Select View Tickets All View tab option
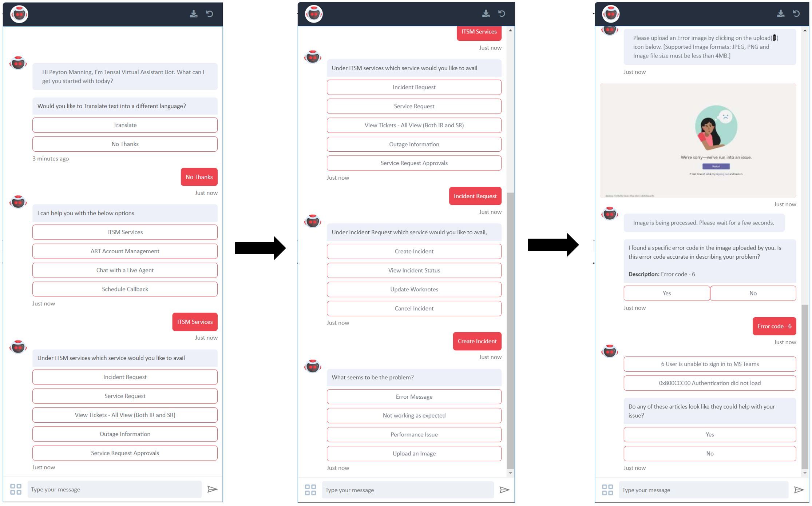 (124, 414)
